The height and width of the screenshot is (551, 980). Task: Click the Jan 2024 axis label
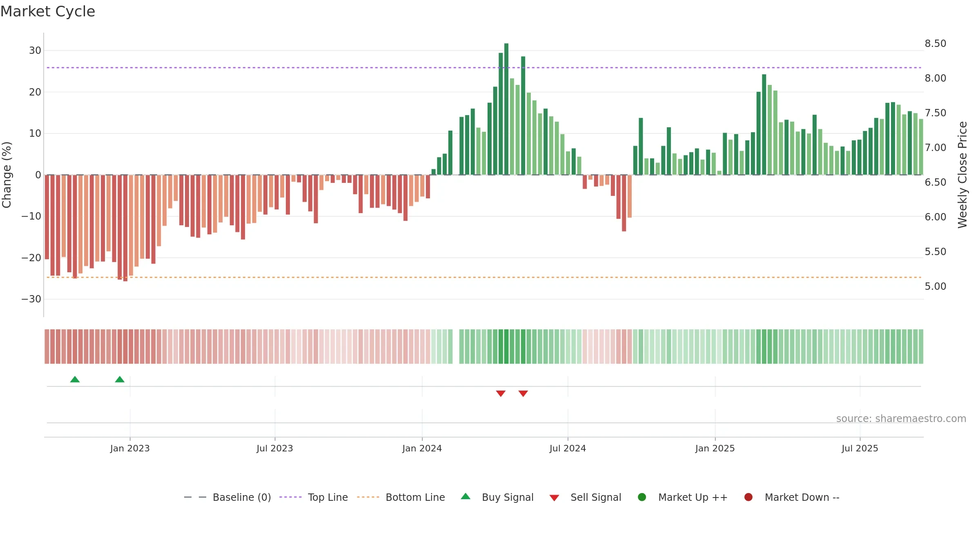[x=422, y=448]
